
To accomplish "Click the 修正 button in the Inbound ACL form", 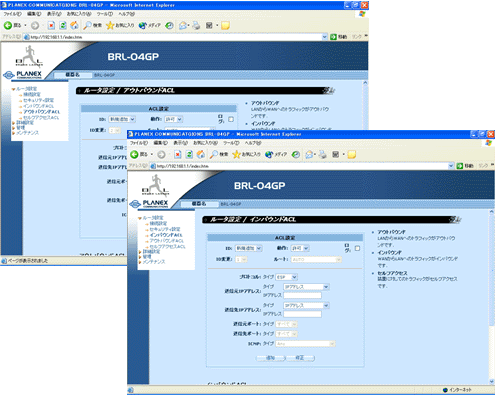I will 300,358.
